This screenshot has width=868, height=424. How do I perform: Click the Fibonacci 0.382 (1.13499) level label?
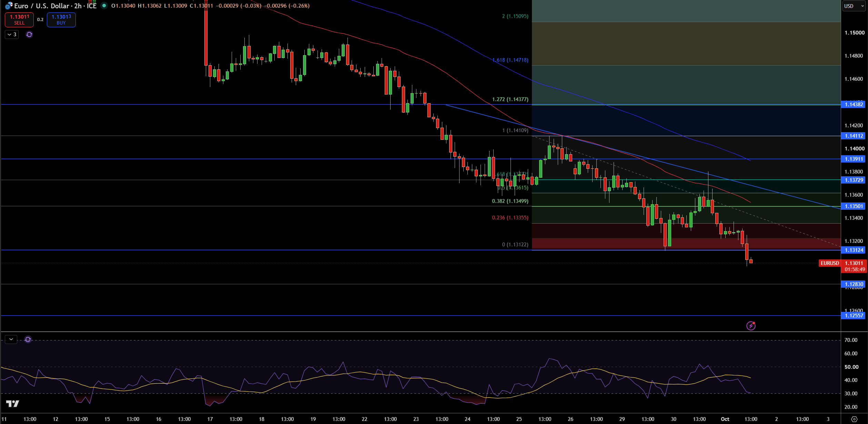[x=510, y=201]
